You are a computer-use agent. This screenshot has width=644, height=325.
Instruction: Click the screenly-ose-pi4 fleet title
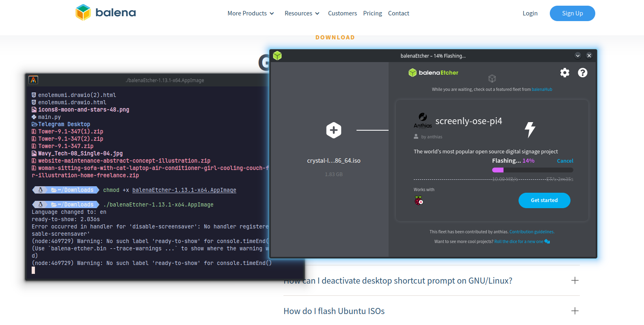[469, 121]
